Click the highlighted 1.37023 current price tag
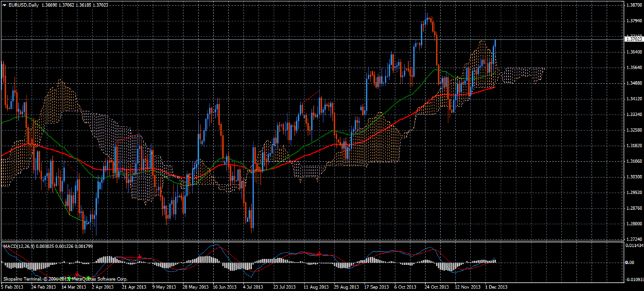 [x=633, y=39]
